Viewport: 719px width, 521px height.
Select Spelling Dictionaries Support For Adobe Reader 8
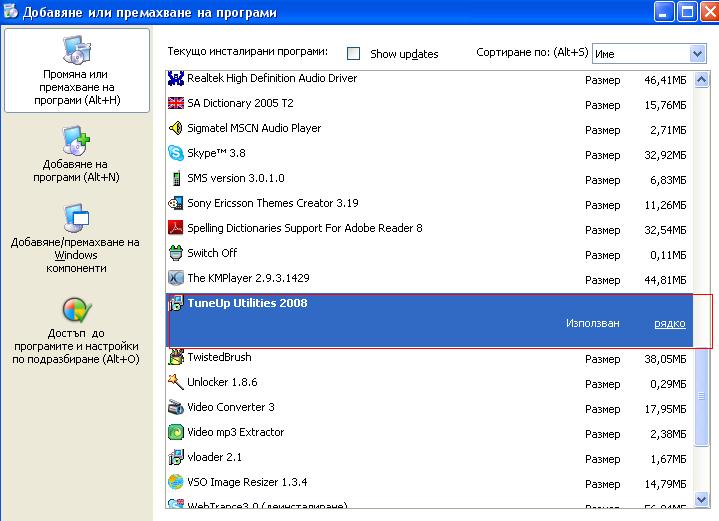click(x=429, y=228)
